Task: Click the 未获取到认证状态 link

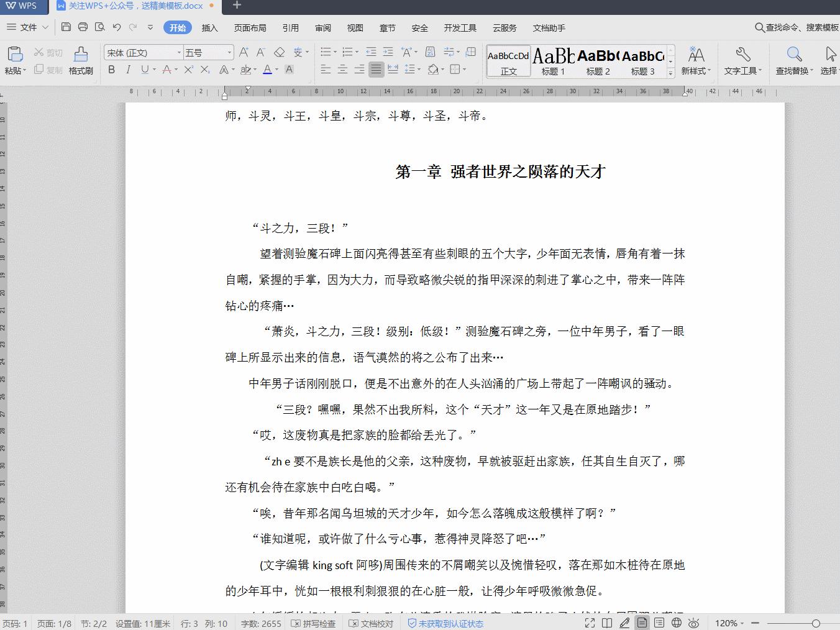Action: coord(445,623)
